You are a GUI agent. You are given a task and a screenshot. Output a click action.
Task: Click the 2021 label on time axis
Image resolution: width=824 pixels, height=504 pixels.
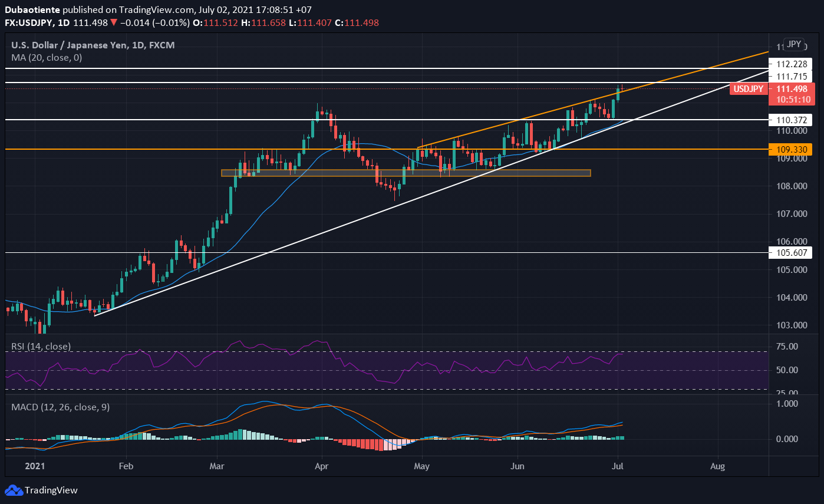(35, 465)
